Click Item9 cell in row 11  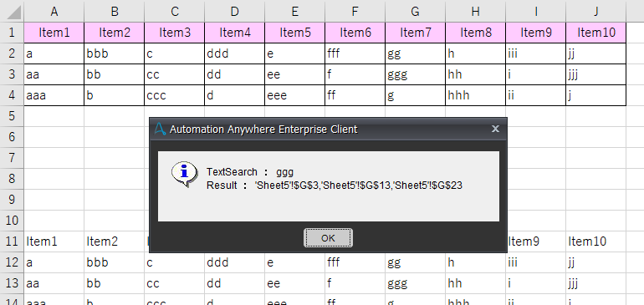pos(535,241)
